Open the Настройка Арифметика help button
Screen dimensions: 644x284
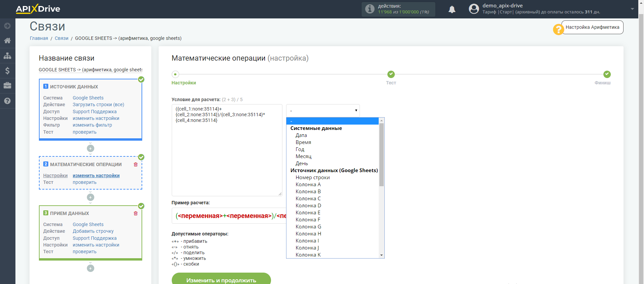(x=592, y=27)
